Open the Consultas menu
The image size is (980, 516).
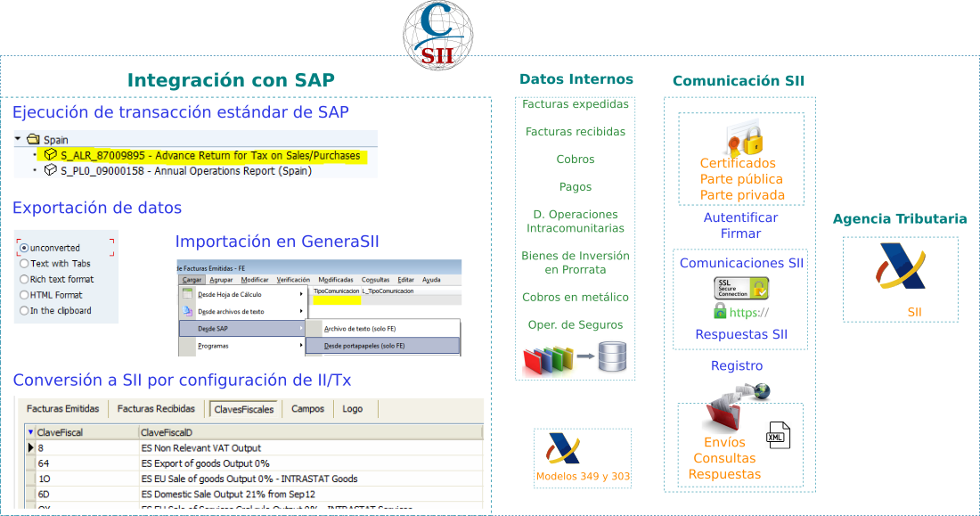pos(375,280)
